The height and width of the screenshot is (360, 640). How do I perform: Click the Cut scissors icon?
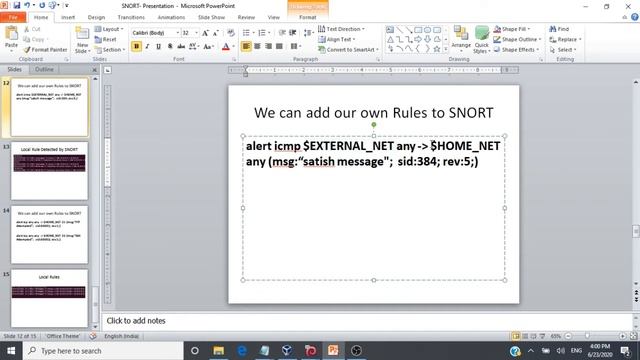pyautogui.click(x=27, y=29)
